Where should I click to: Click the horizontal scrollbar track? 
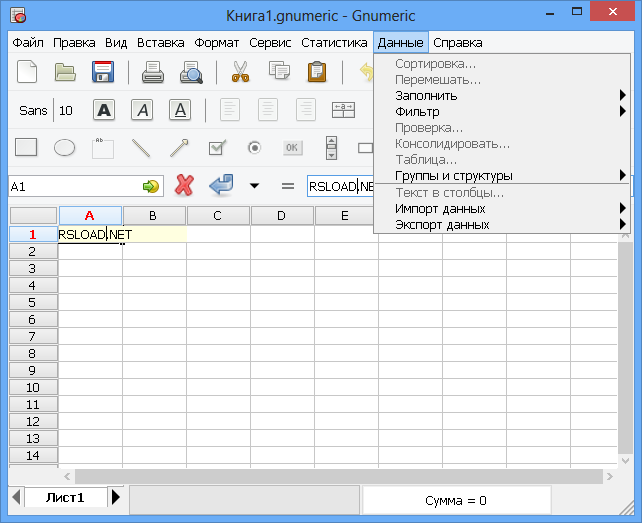coord(338,476)
